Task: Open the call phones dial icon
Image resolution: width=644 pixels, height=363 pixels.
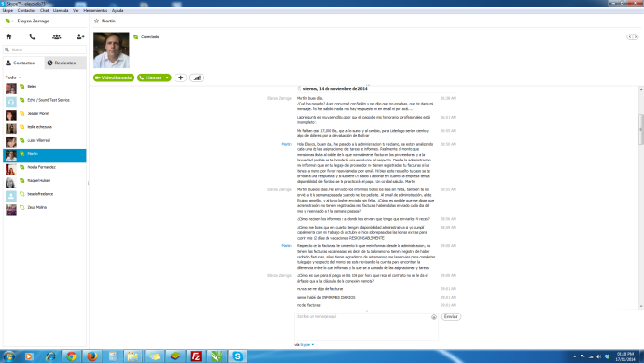Action: pyautogui.click(x=33, y=36)
